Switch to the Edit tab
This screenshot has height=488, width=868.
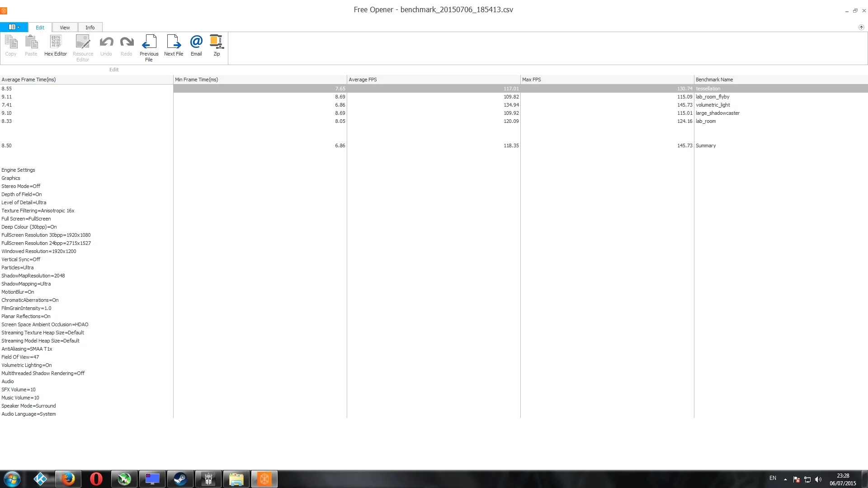[x=40, y=28]
